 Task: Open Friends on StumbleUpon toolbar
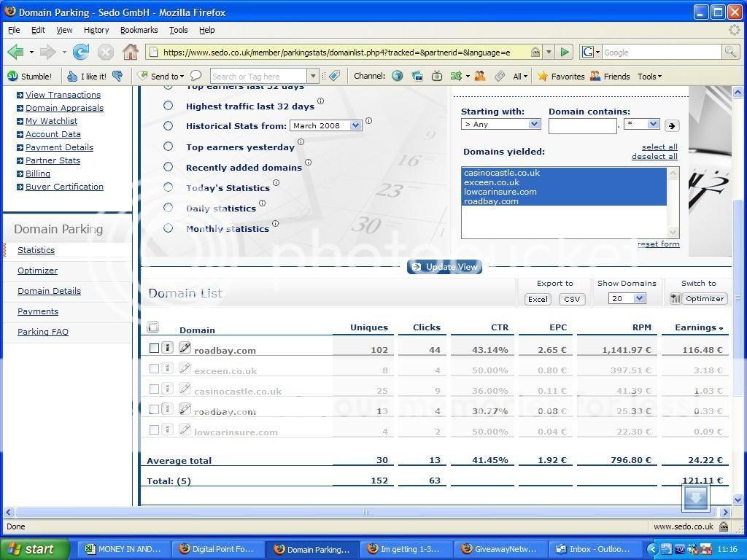tap(610, 76)
